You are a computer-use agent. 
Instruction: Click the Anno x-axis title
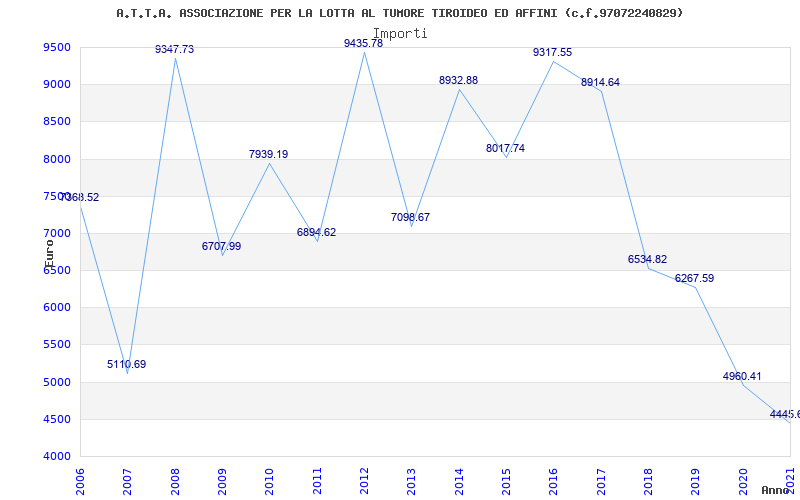tap(776, 491)
